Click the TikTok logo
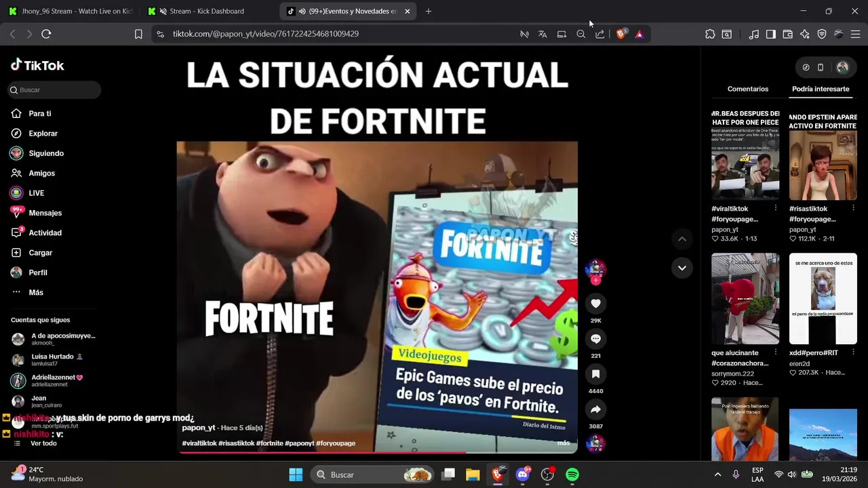The image size is (868, 488). 37,65
